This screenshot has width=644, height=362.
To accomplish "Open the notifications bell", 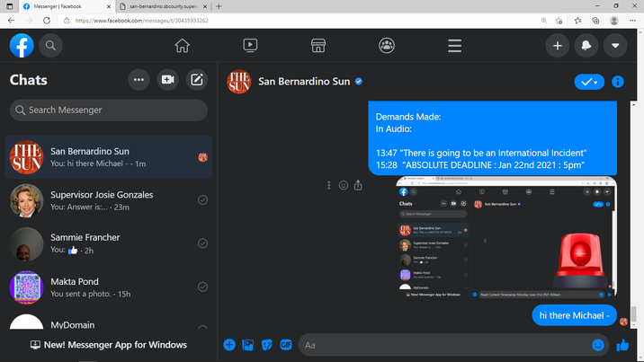I will tap(586, 46).
